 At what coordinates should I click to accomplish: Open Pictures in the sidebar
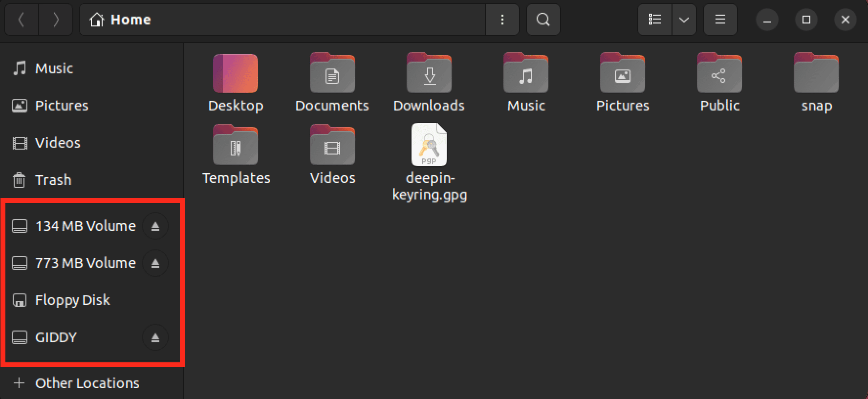coord(92,106)
